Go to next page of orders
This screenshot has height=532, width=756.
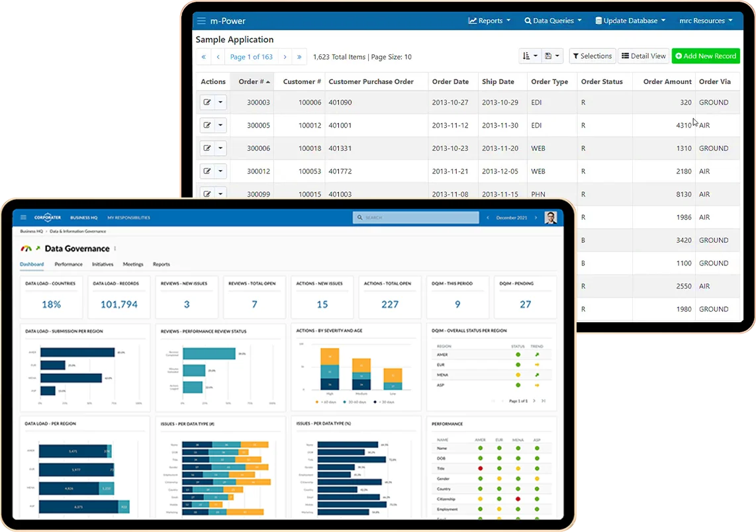pyautogui.click(x=285, y=57)
